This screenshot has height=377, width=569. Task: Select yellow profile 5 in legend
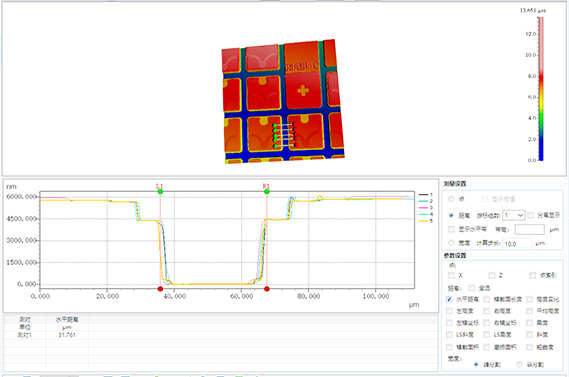(426, 221)
